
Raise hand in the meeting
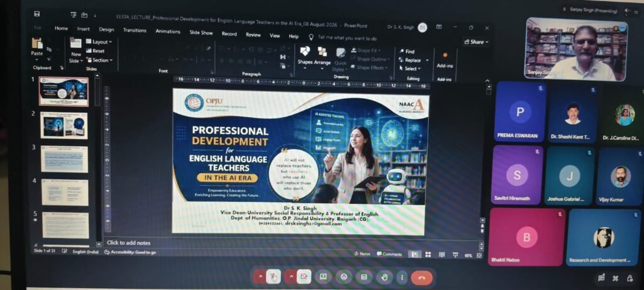(x=384, y=277)
